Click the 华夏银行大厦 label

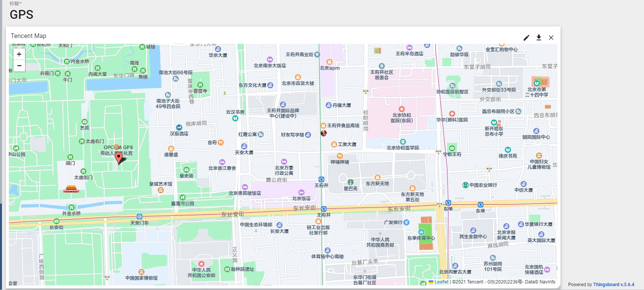click(x=539, y=224)
